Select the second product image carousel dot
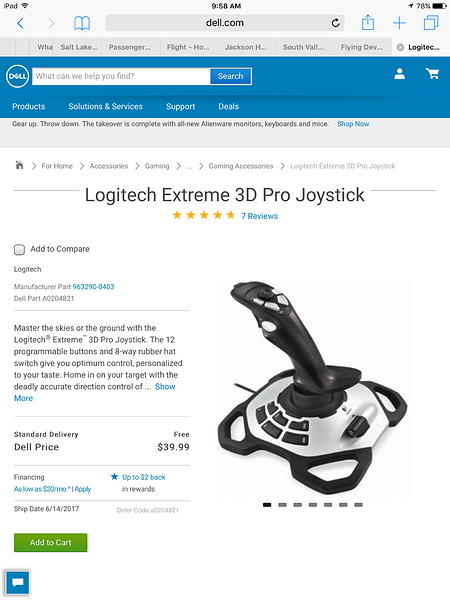 (282, 505)
